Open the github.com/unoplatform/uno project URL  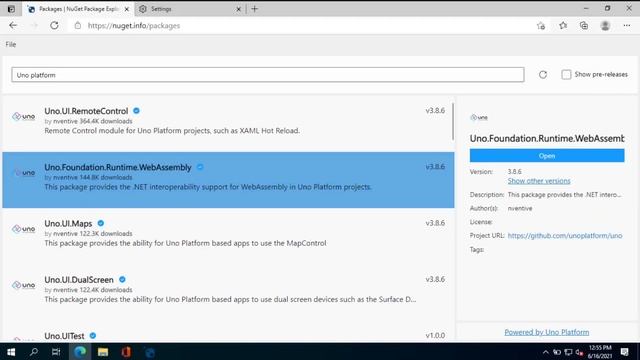click(x=565, y=236)
